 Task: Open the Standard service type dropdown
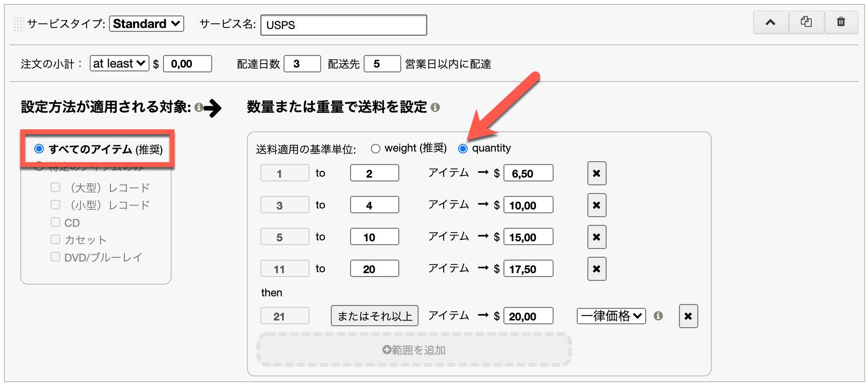point(147,24)
